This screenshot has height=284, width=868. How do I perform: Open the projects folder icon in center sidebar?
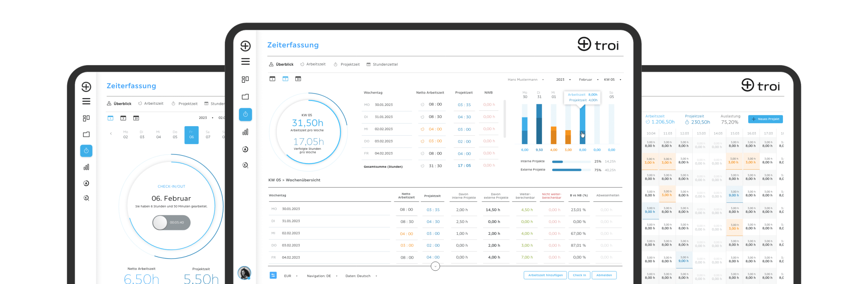[245, 97]
